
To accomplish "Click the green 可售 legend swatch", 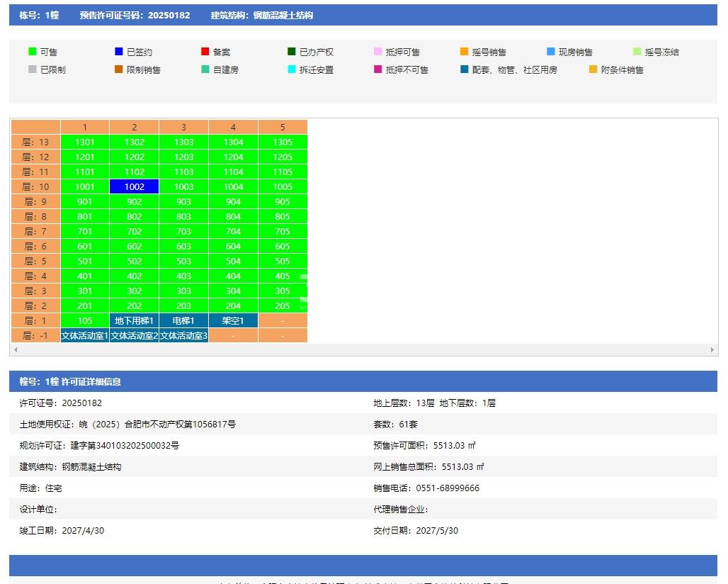I will pyautogui.click(x=33, y=52).
